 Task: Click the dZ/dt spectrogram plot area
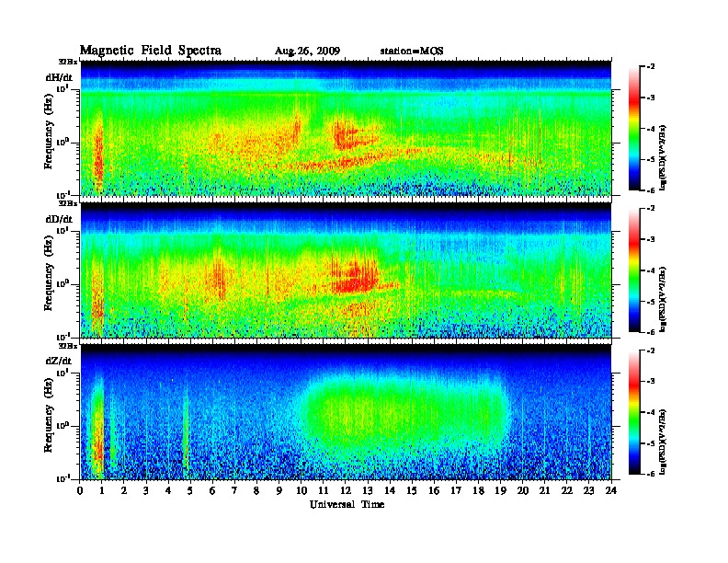[x=346, y=412]
